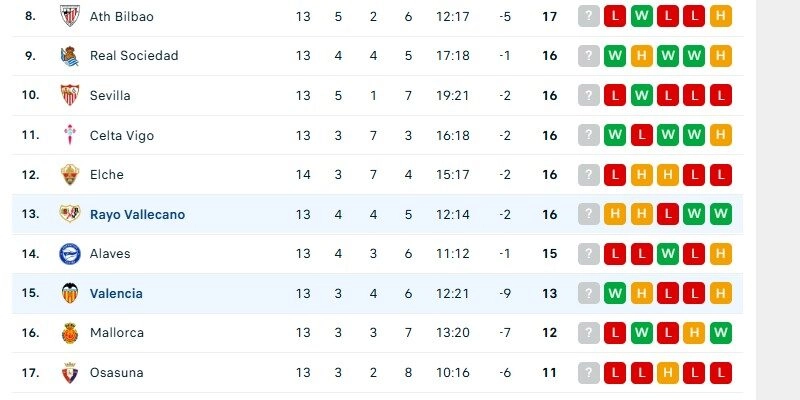
Task: Open the Valencia team link
Action: 116,293
